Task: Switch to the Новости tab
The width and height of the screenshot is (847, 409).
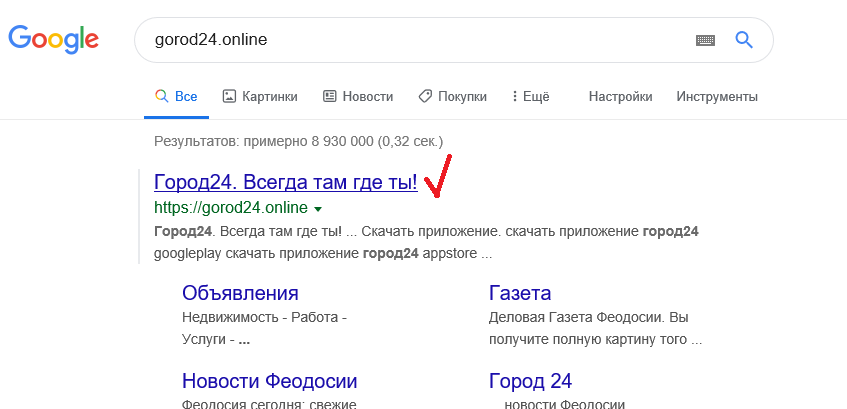Action: click(358, 97)
